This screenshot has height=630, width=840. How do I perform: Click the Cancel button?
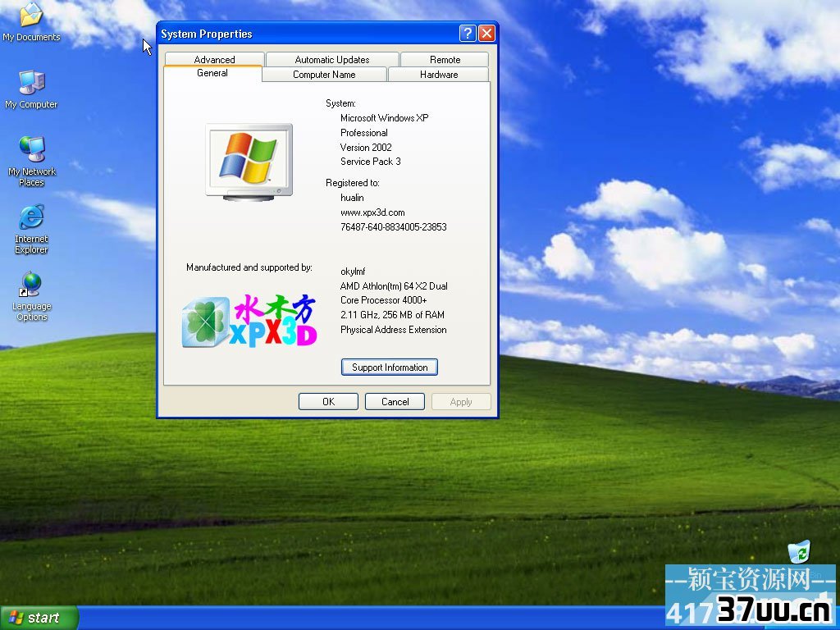[395, 402]
